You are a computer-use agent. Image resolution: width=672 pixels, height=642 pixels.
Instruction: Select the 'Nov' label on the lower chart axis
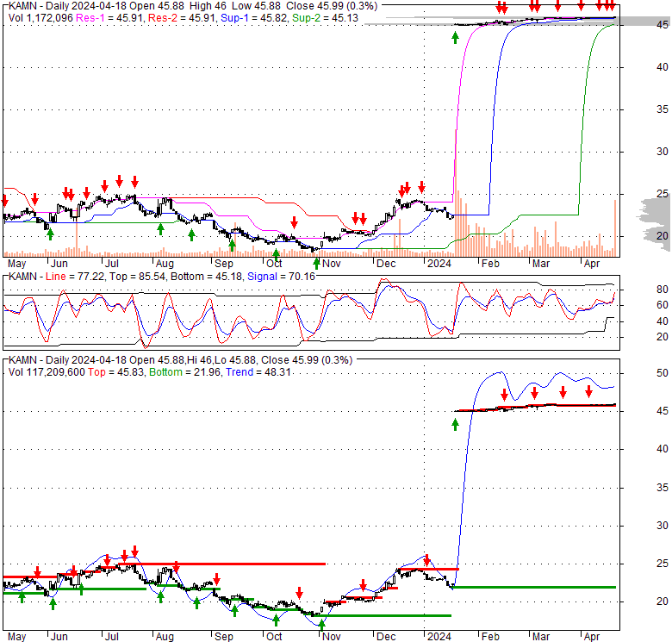332,637
